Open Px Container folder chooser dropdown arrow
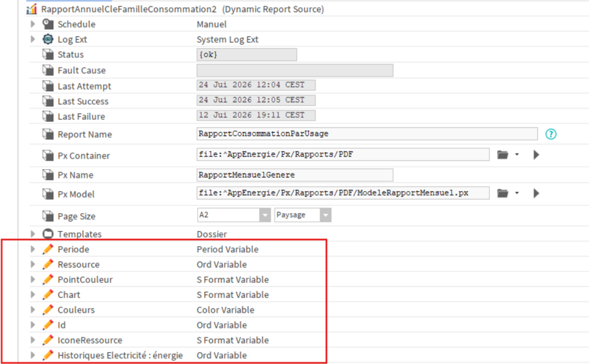589x364 pixels. 517,154
